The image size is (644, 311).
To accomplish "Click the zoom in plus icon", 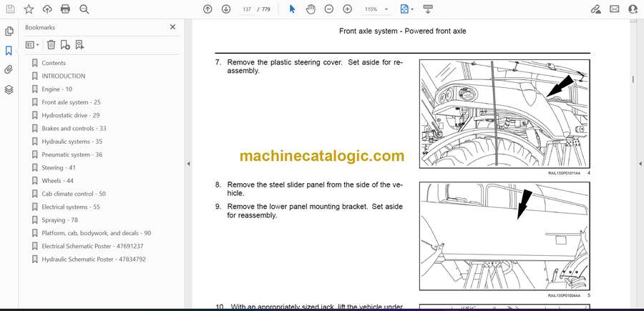I will (x=348, y=9).
